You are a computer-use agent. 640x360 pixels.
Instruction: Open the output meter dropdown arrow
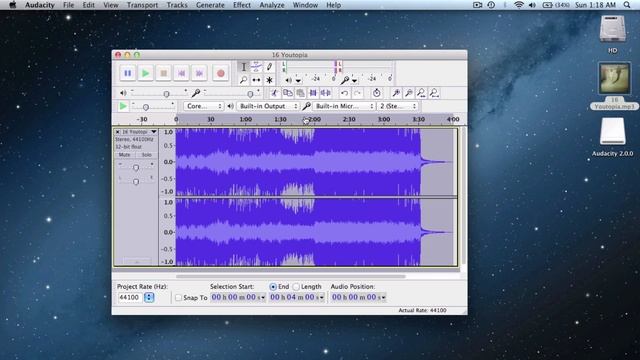point(298,80)
